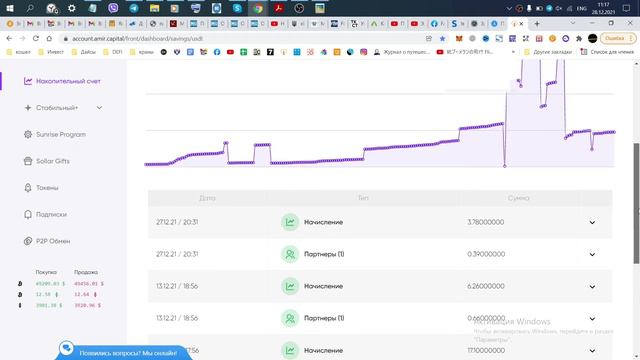Show hidden system tray icons
640x360 pixels.
point(509,8)
